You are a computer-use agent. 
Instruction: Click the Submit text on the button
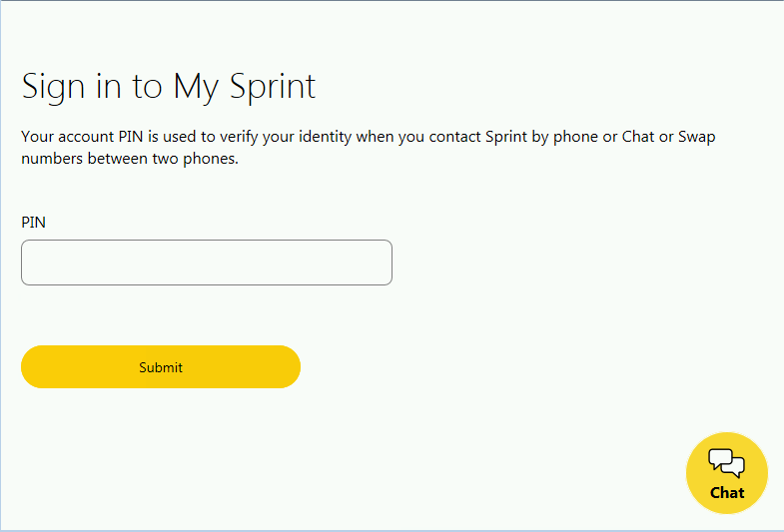click(161, 367)
